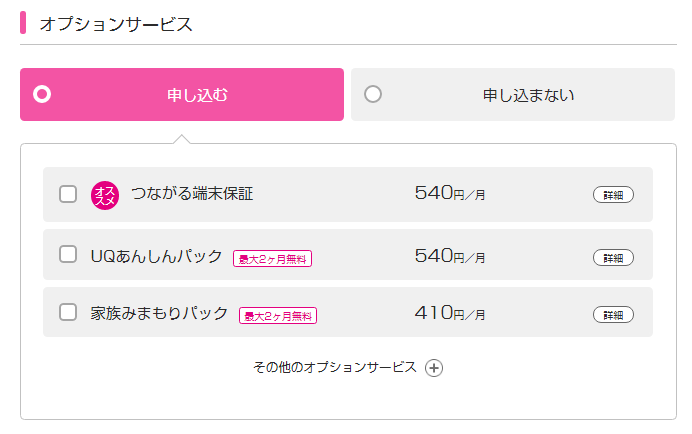
Task: Click the 410円/月 price text
Action: [450, 313]
